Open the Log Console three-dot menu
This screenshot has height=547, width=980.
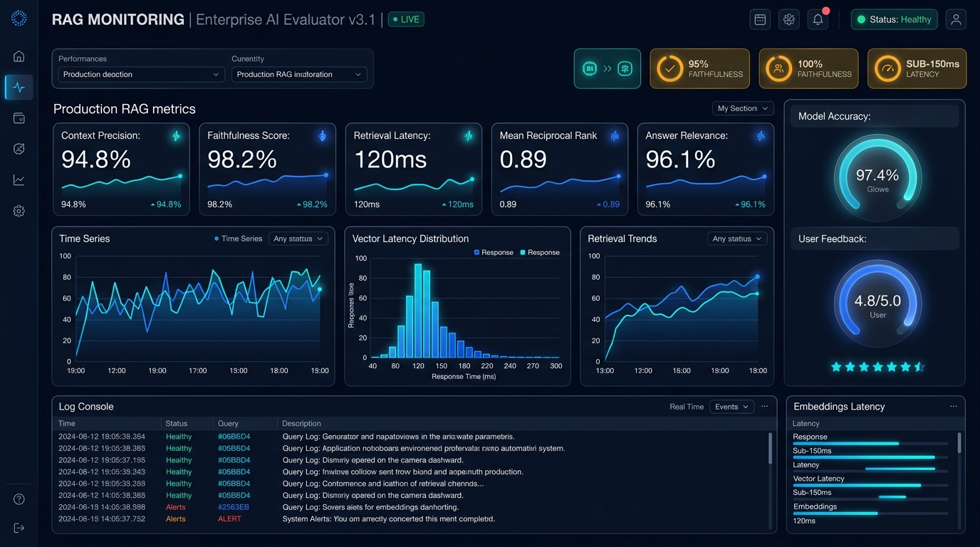coord(765,407)
